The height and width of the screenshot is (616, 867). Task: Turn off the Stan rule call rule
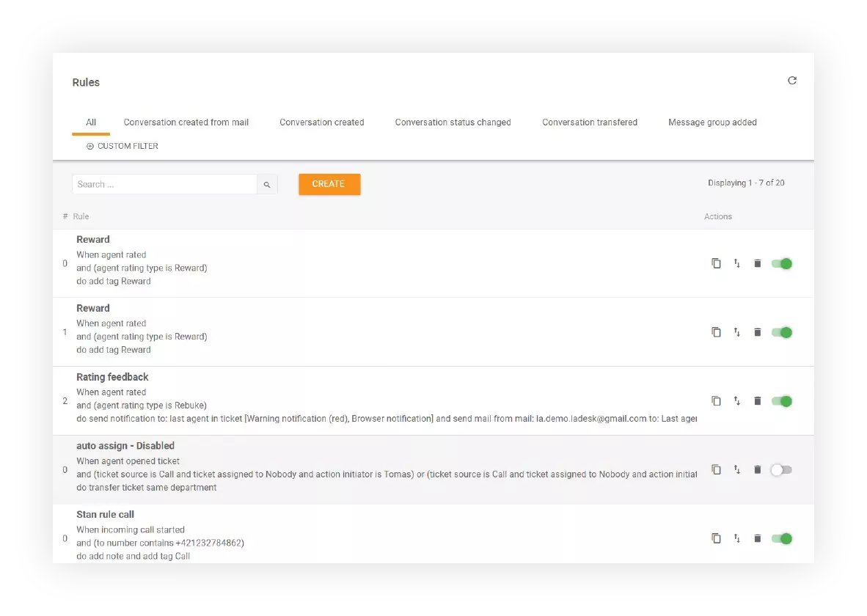coord(781,538)
